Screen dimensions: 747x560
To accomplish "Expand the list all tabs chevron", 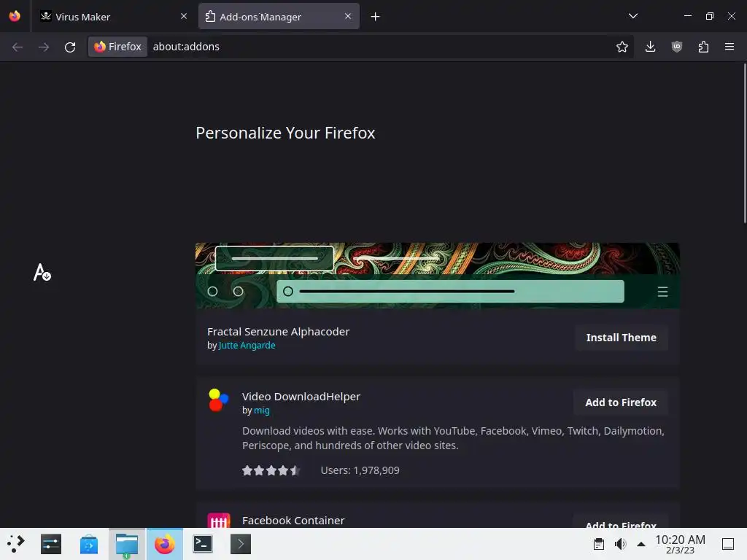I will pos(633,16).
